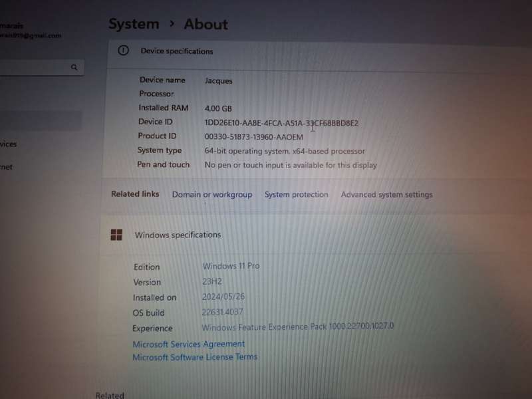Select the Version value 23H2
This screenshot has height=399, width=532.
coord(212,281)
